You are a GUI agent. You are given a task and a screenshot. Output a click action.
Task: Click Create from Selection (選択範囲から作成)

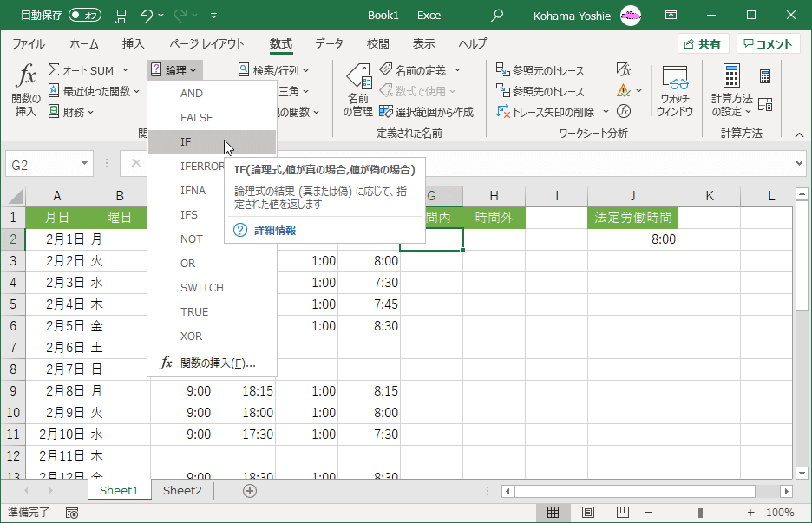click(x=426, y=112)
